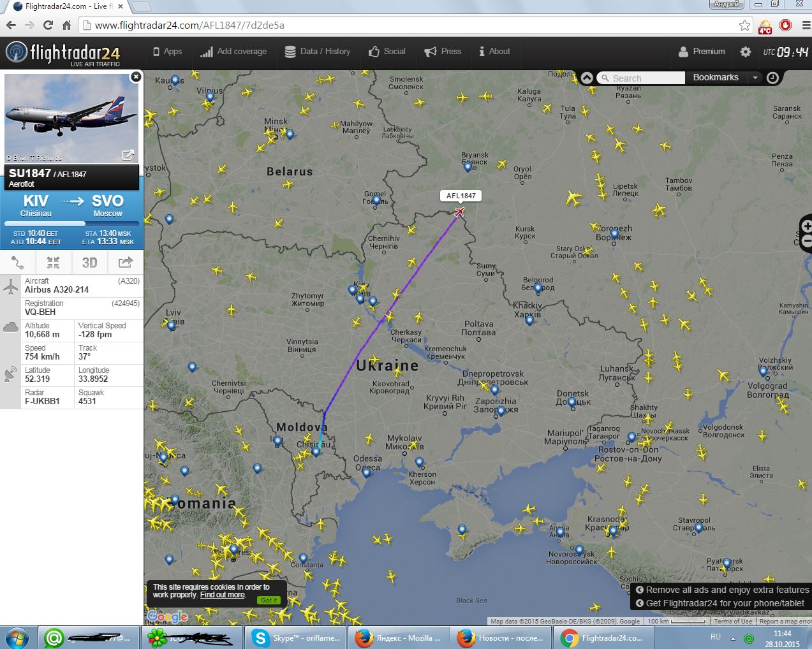Select the AFL1847 aircraft on the map
This screenshot has height=649, width=812.
[459, 212]
